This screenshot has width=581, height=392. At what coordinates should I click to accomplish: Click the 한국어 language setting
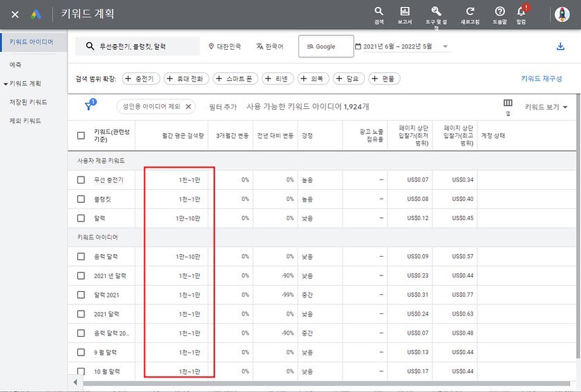(x=269, y=46)
